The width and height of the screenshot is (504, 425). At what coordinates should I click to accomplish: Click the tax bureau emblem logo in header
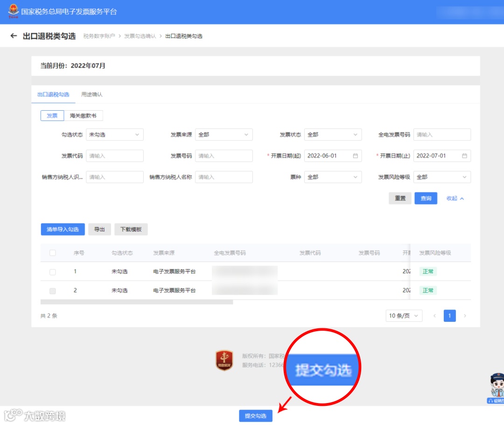pos(13,11)
